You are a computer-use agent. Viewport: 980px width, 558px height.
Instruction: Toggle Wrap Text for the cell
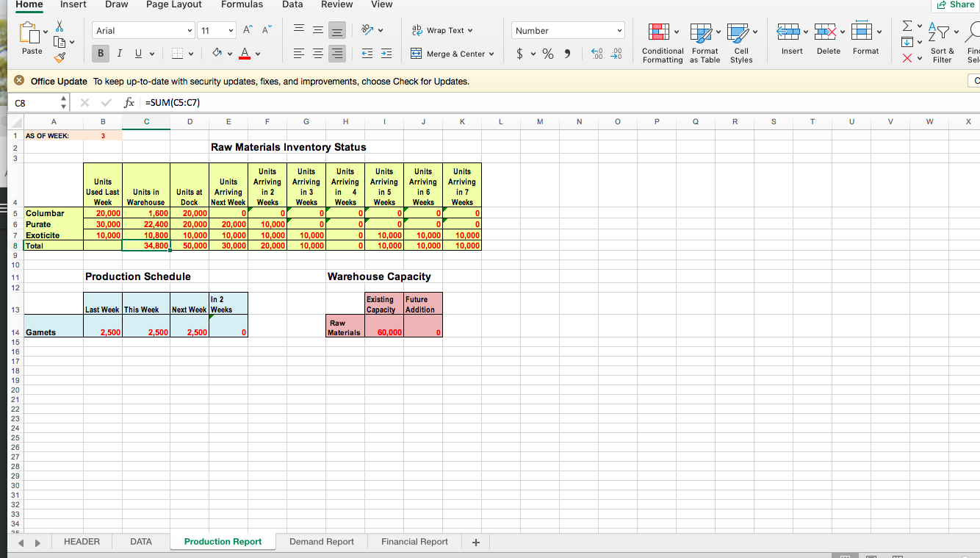(442, 30)
